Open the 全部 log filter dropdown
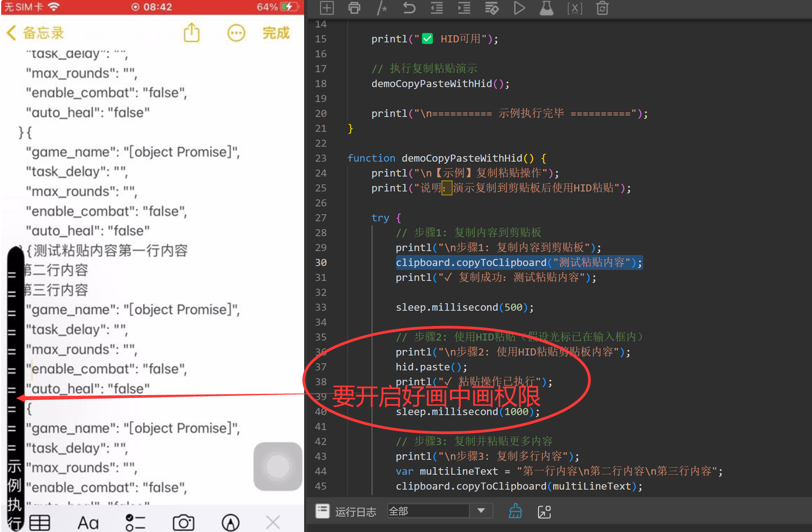 [x=440, y=511]
